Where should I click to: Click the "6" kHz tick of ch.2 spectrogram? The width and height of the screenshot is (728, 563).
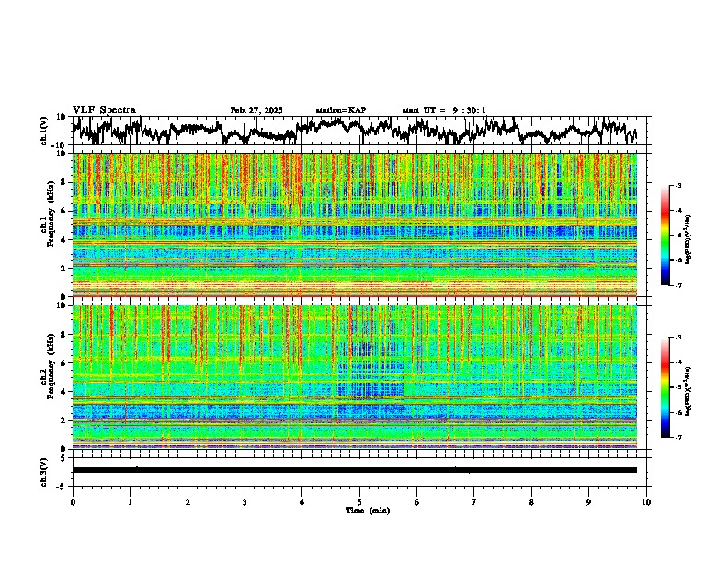(64, 363)
